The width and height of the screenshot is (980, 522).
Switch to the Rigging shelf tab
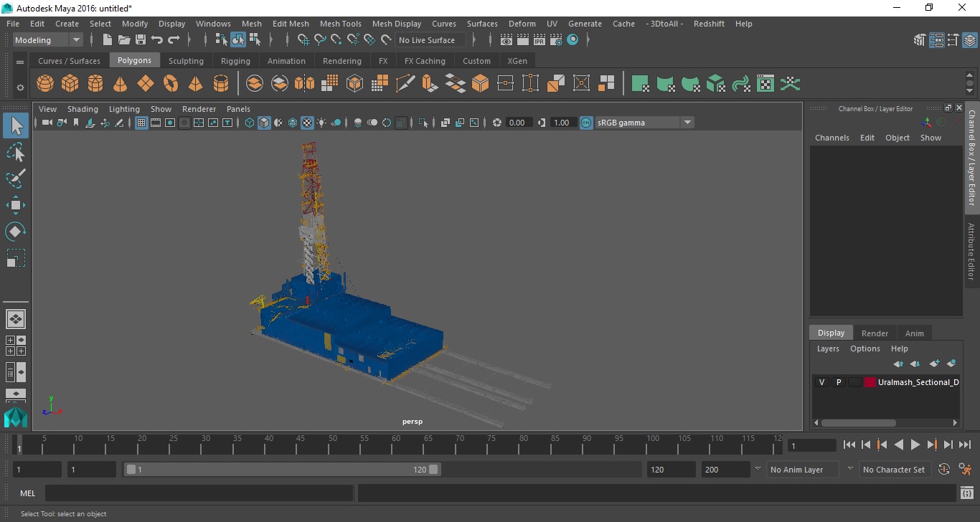235,61
